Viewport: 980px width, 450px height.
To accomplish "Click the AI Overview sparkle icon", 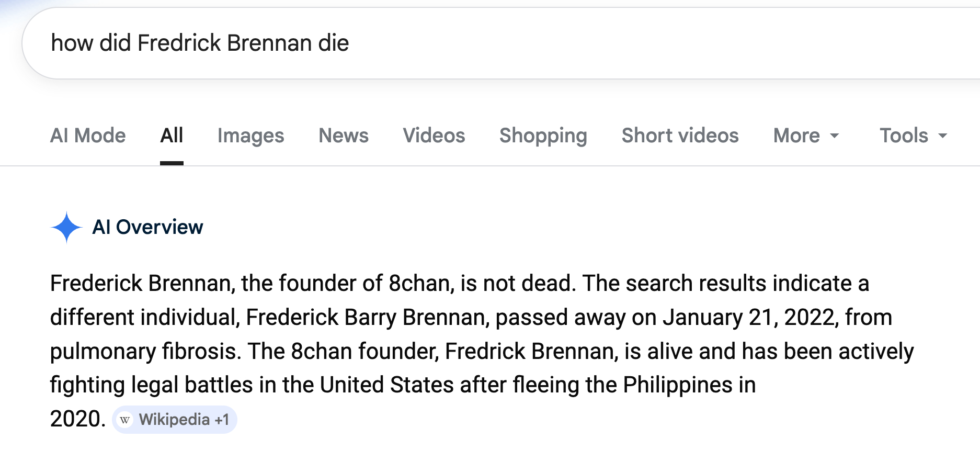I will coord(66,227).
